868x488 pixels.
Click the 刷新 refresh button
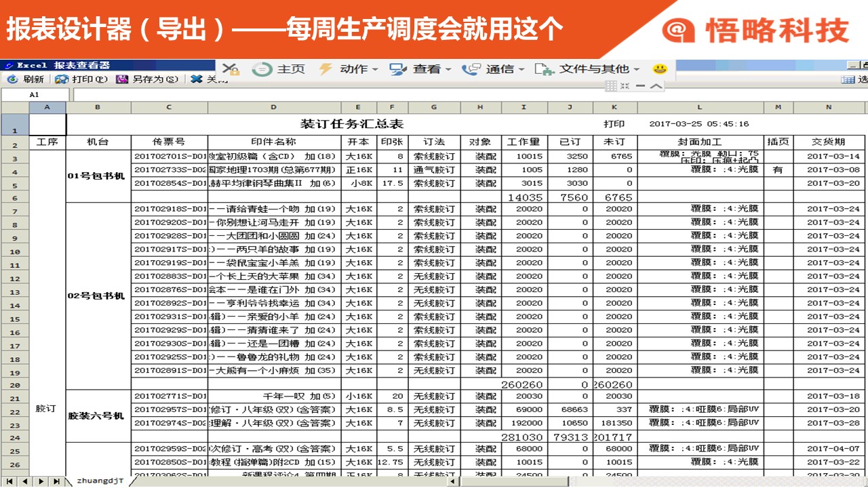click(26, 79)
